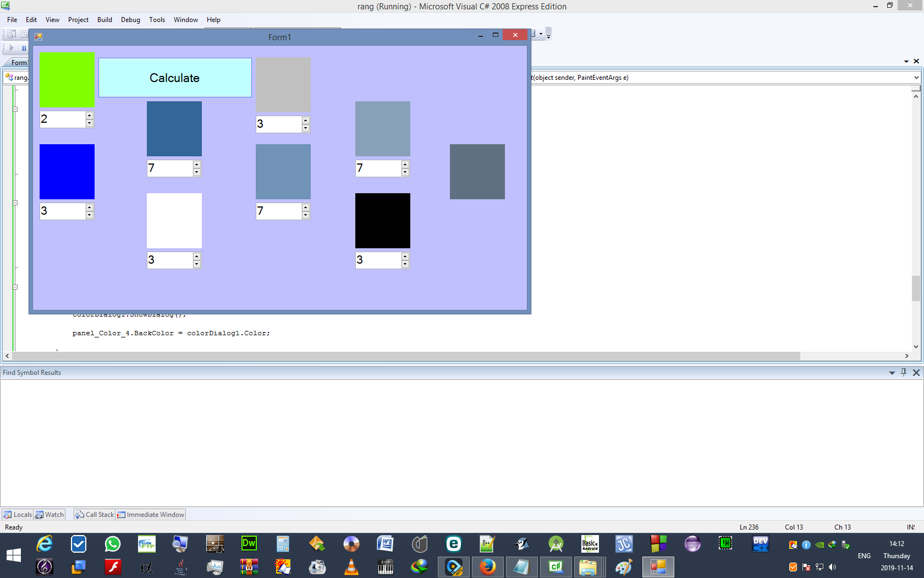Switch to the Call Stack tab
Viewport: 924px width, 578px height.
pyautogui.click(x=95, y=515)
